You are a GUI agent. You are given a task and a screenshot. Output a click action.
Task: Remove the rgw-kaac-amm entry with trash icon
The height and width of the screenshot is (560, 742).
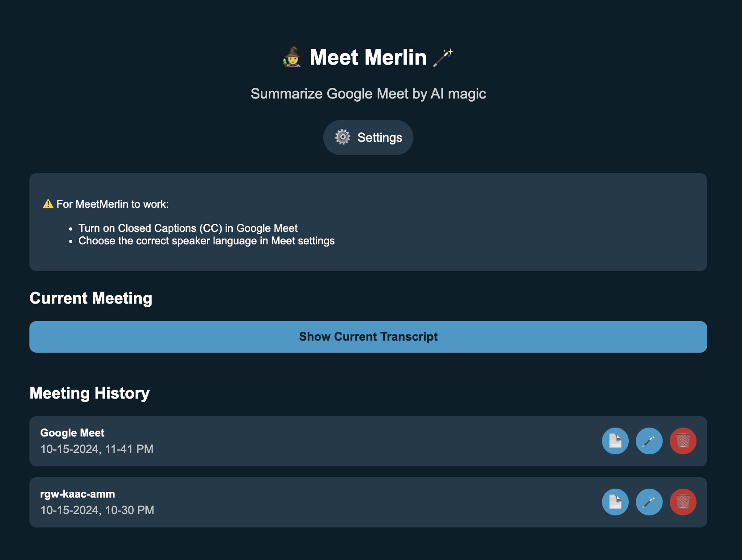pyautogui.click(x=683, y=502)
